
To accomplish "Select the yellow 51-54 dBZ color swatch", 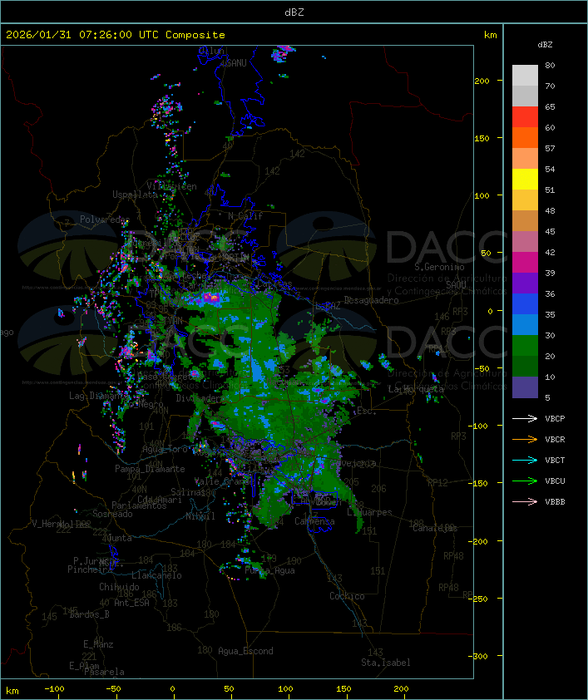I will (x=525, y=180).
